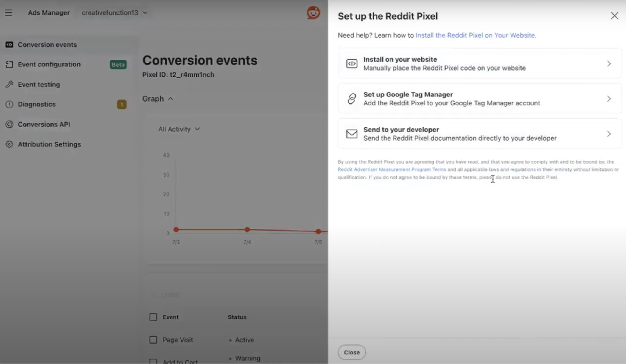Open the hamburger navigation menu
The width and height of the screenshot is (626, 364).
pos(8,13)
